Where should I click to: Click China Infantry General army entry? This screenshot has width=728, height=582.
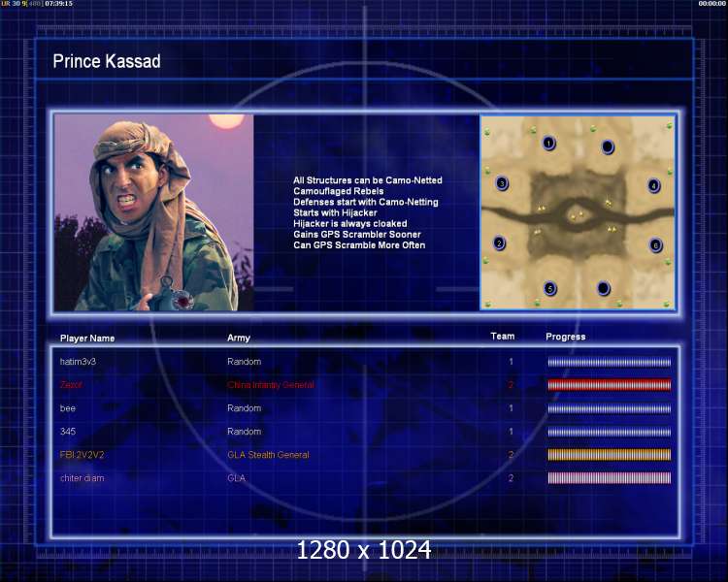click(271, 385)
